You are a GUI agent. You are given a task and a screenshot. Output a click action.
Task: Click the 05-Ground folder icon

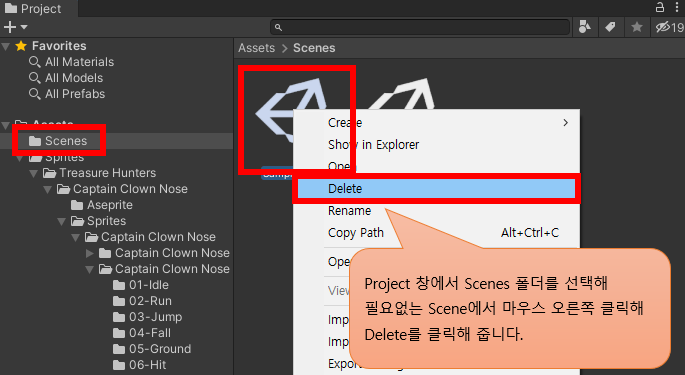point(119,349)
